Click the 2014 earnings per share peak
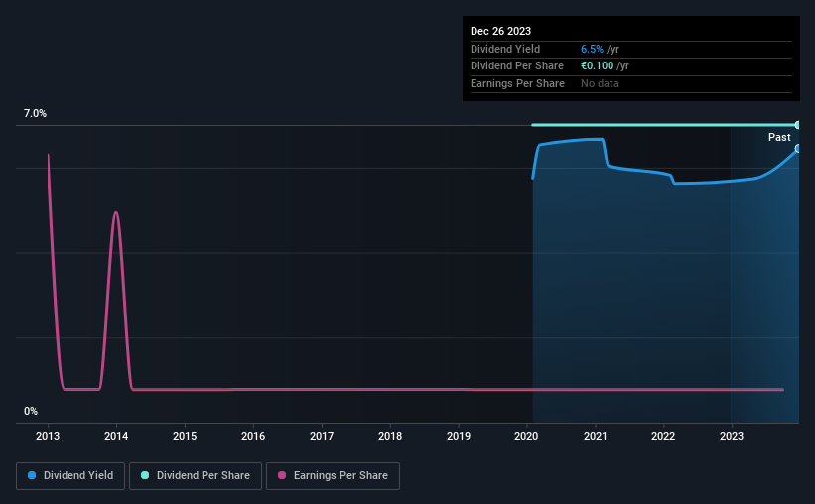The width and height of the screenshot is (815, 504). [116, 212]
